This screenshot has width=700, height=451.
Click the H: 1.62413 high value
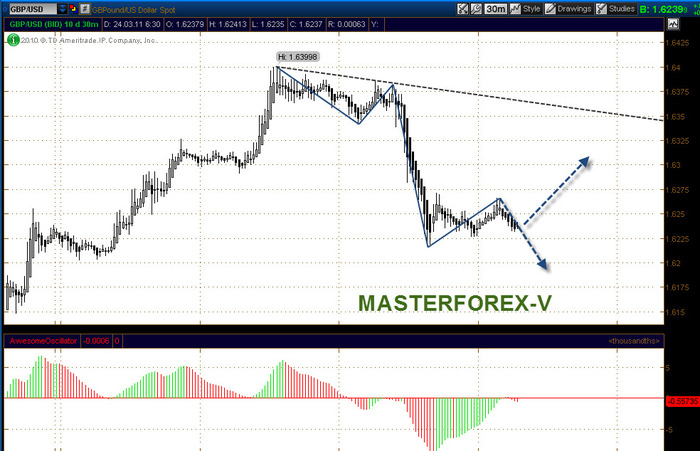(x=228, y=24)
